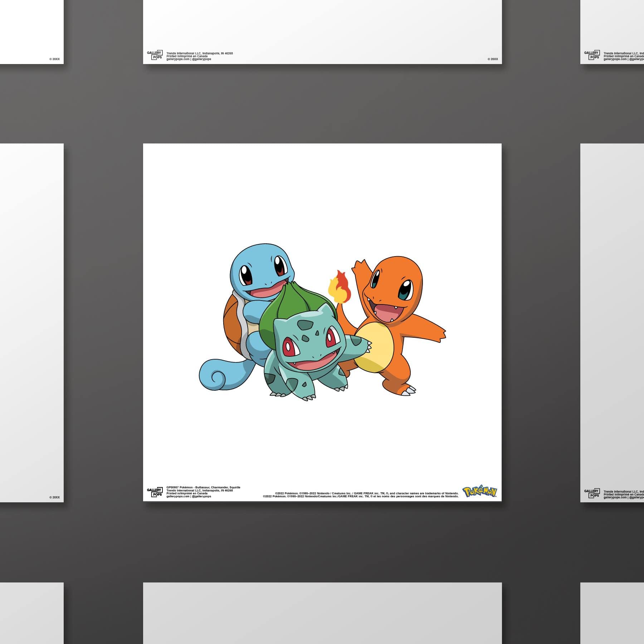Click 'Trends International LLC' line on the top-center poster
The width and height of the screenshot is (644, 644).
click(x=200, y=53)
